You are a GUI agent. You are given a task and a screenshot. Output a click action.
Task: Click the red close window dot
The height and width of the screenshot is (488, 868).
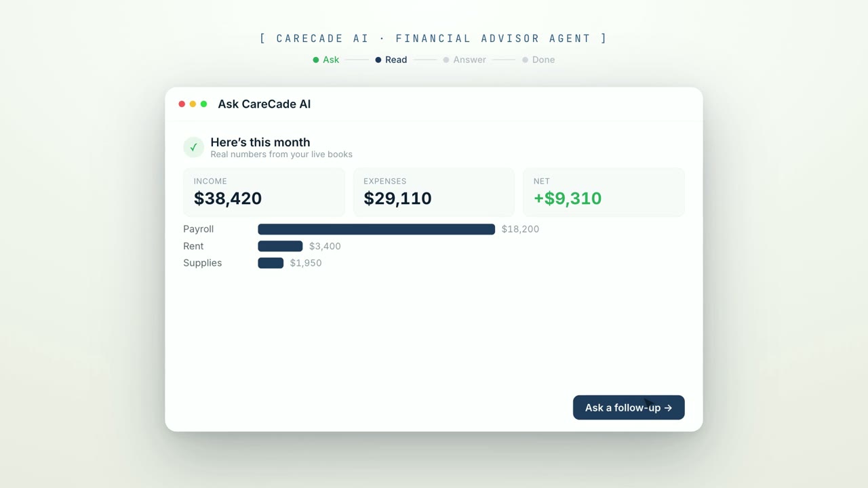pos(182,104)
